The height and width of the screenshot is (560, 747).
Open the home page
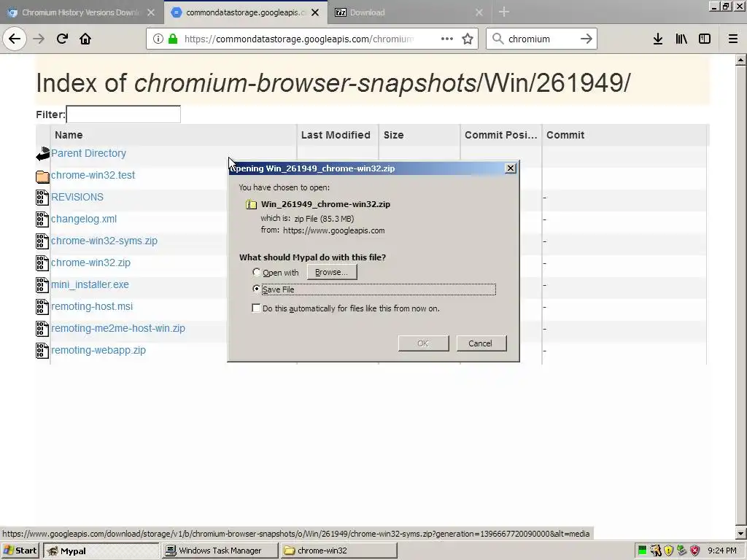[85, 39]
